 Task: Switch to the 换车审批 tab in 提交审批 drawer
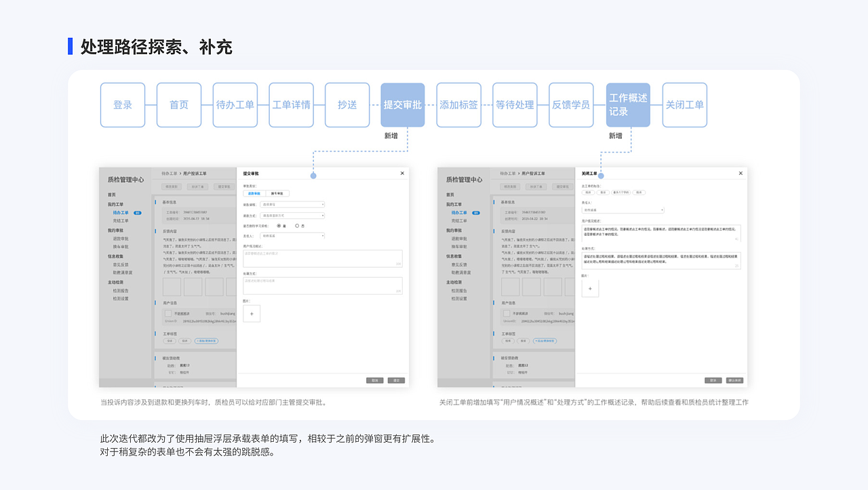[278, 193]
